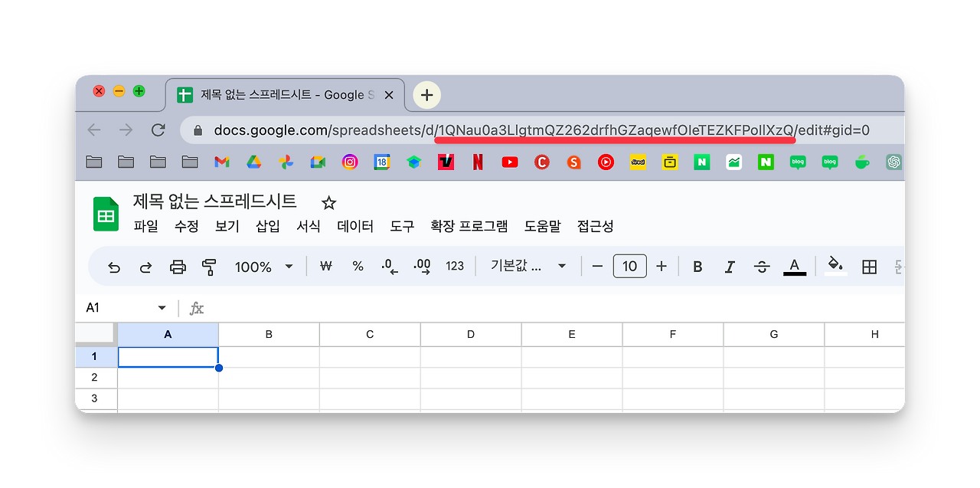This screenshot has height=488, width=980.
Task: Open the white stock chart bookmark
Action: (x=734, y=162)
